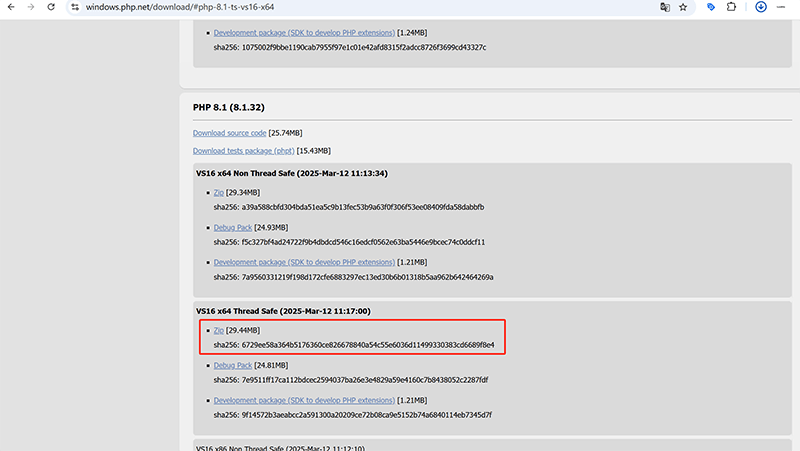Focus the address bar URL
The height and width of the screenshot is (451, 800).
tap(180, 7)
